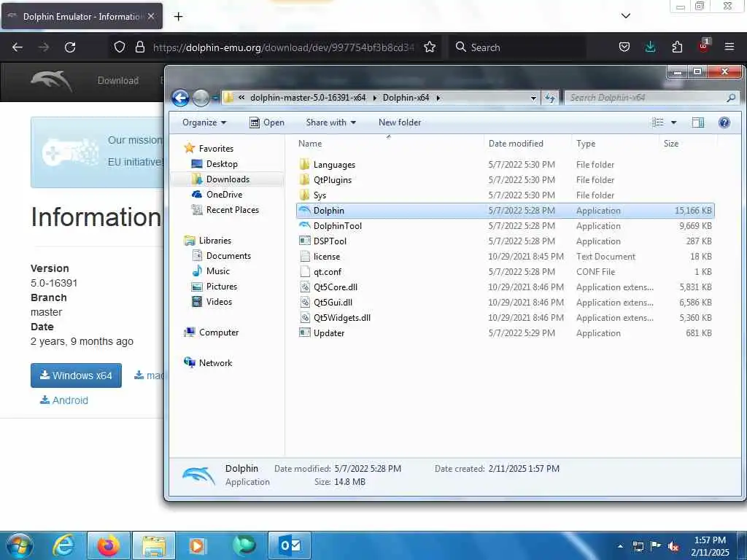Expand the Dolphin-x64 breadcrumb arrow
The width and height of the screenshot is (747, 560).
tap(438, 98)
